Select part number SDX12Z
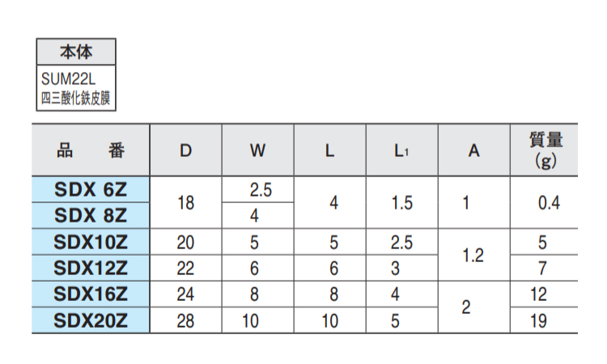The width and height of the screenshot is (607, 364). (91, 267)
